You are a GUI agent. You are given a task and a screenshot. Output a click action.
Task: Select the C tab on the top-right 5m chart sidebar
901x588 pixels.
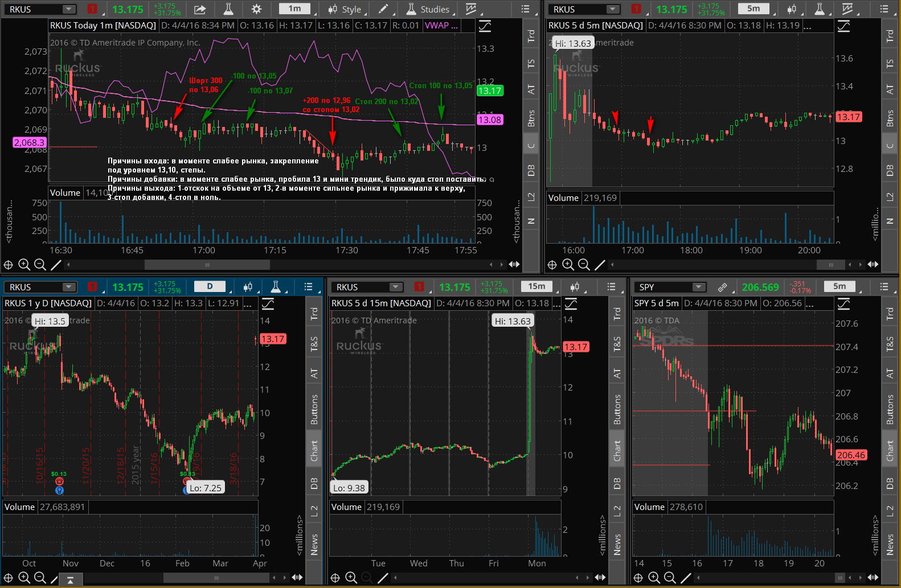(890, 145)
